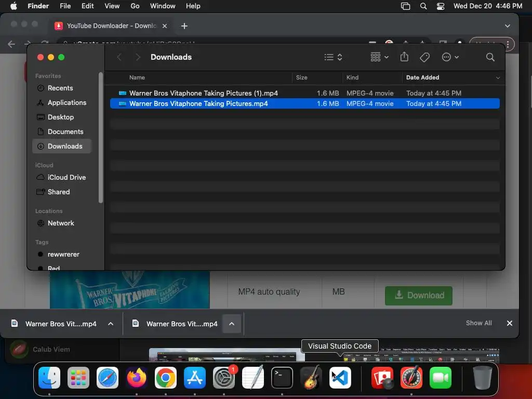Click the green Download button
Image resolution: width=532 pixels, height=399 pixels.
click(x=418, y=296)
